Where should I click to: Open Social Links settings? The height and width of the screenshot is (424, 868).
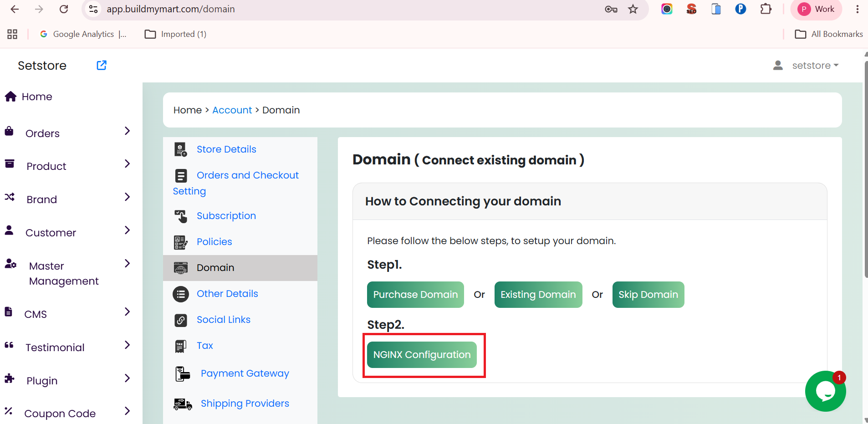(x=224, y=320)
